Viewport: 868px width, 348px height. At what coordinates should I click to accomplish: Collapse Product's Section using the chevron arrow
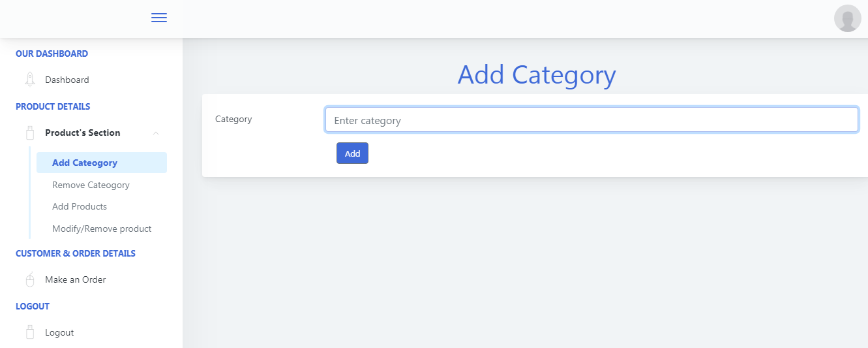[155, 133]
